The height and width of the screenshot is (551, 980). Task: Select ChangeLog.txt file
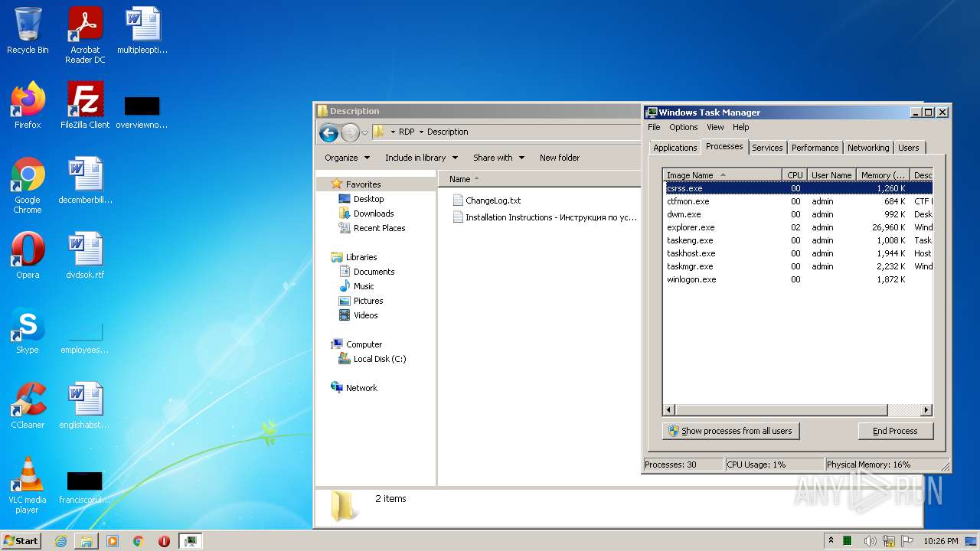coord(487,201)
